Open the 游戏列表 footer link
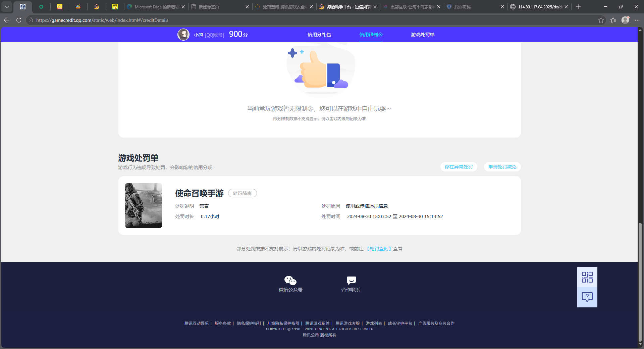The width and height of the screenshot is (644, 349). [374, 323]
